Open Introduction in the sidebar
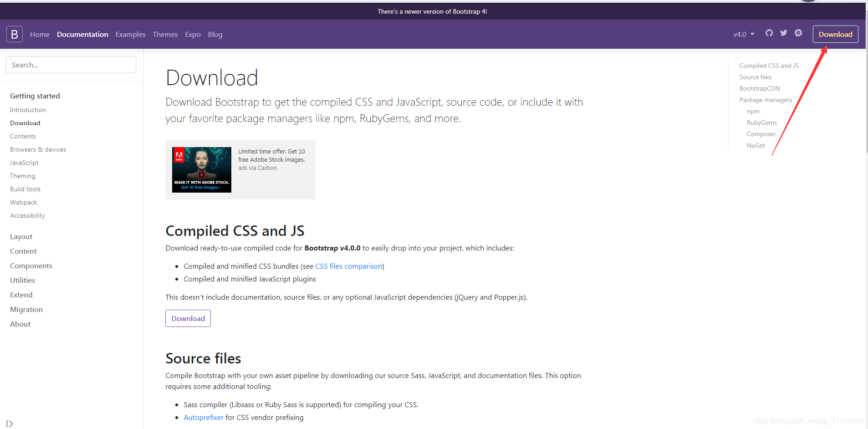The height and width of the screenshot is (429, 868). click(x=28, y=110)
